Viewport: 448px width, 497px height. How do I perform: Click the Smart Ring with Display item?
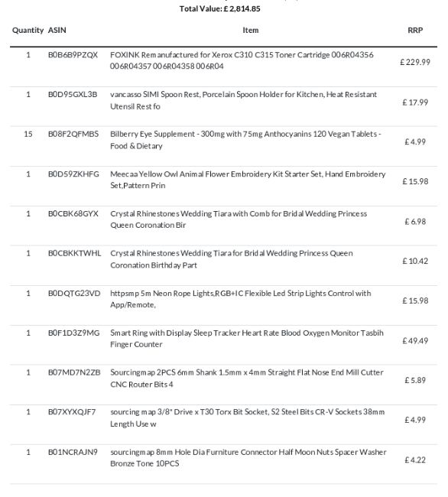(x=247, y=339)
